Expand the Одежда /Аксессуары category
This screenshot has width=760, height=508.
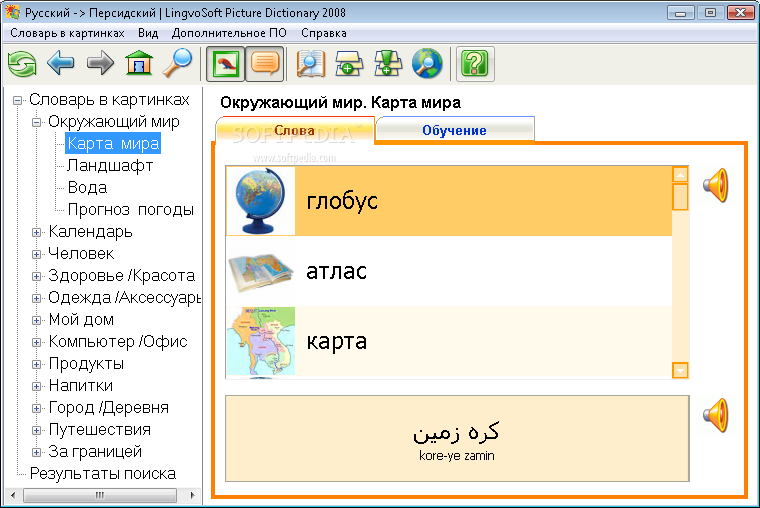pyautogui.click(x=36, y=298)
